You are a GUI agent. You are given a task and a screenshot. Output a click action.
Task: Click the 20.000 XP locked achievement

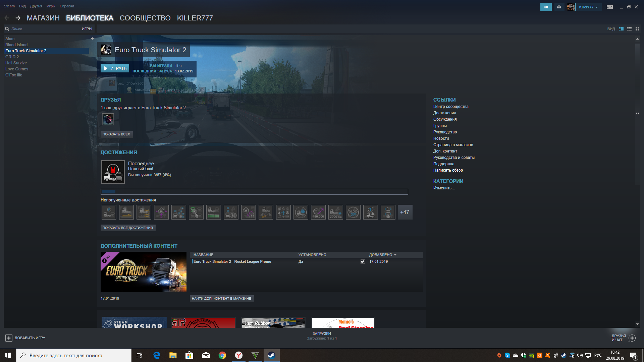tap(353, 212)
